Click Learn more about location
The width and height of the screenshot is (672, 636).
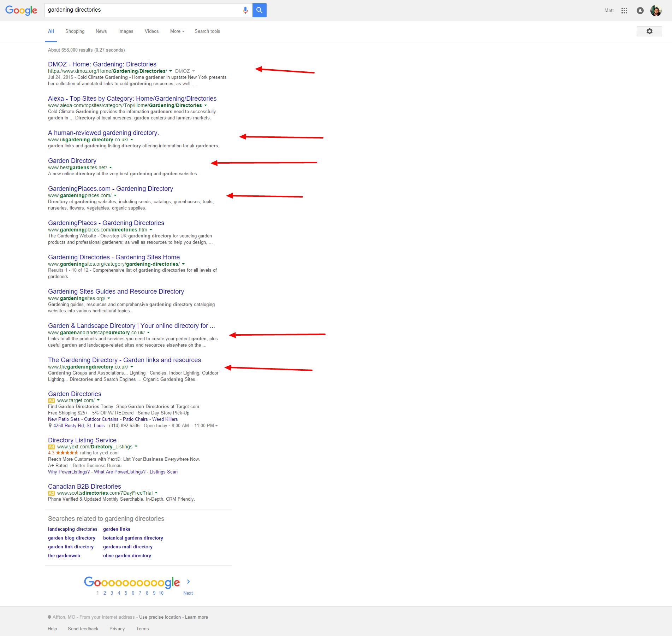pyautogui.click(x=196, y=617)
